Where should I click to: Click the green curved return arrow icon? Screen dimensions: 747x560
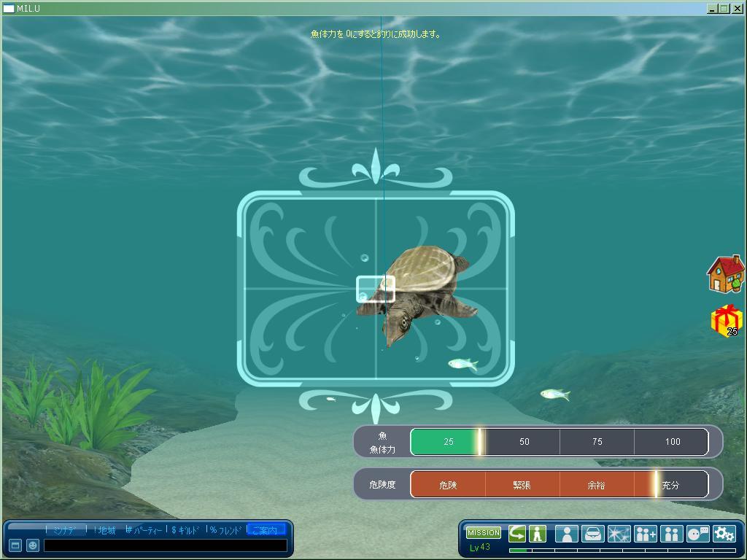click(517, 533)
